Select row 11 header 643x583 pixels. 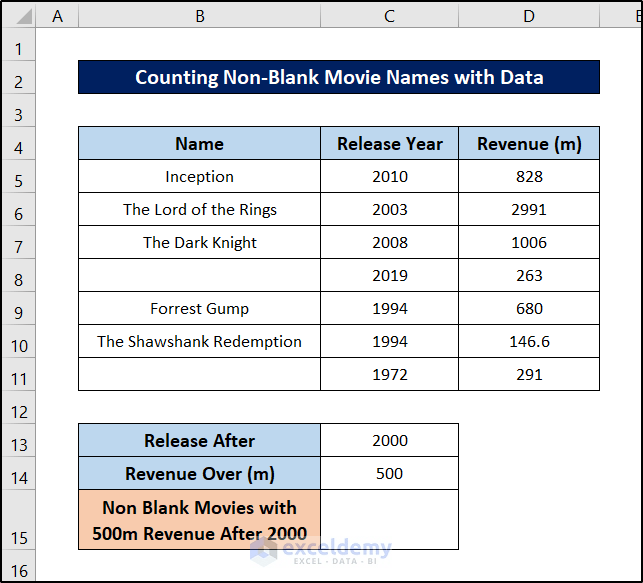tap(19, 374)
